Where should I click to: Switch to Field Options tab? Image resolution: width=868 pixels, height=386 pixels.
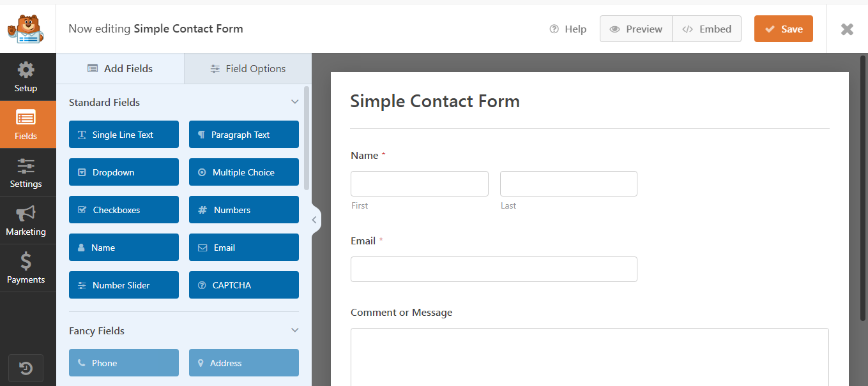[248, 69]
